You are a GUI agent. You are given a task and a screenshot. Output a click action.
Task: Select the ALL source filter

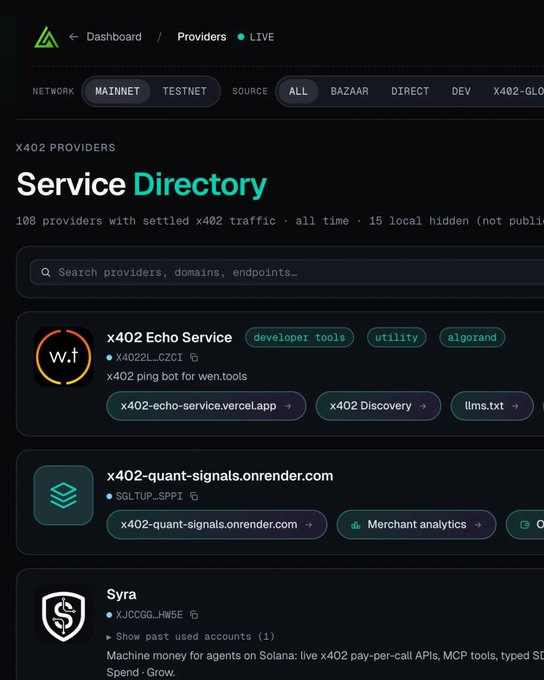pyautogui.click(x=298, y=91)
